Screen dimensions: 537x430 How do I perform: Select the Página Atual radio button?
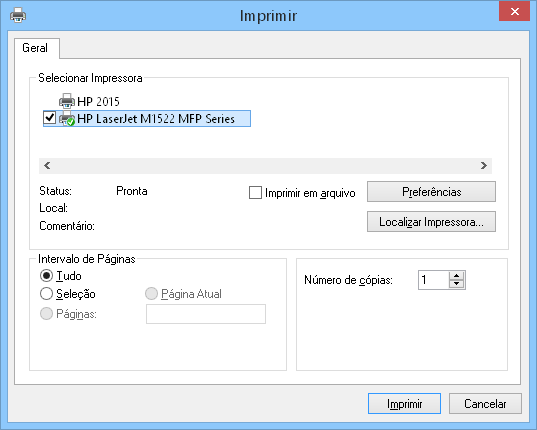[151, 294]
